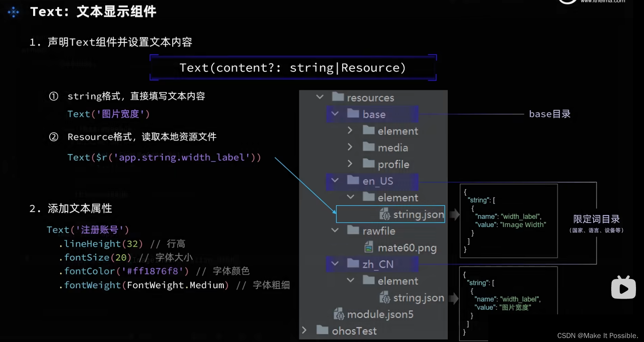Collapse the resources folder chevron
Screen dimensions: 644x342
320,97
